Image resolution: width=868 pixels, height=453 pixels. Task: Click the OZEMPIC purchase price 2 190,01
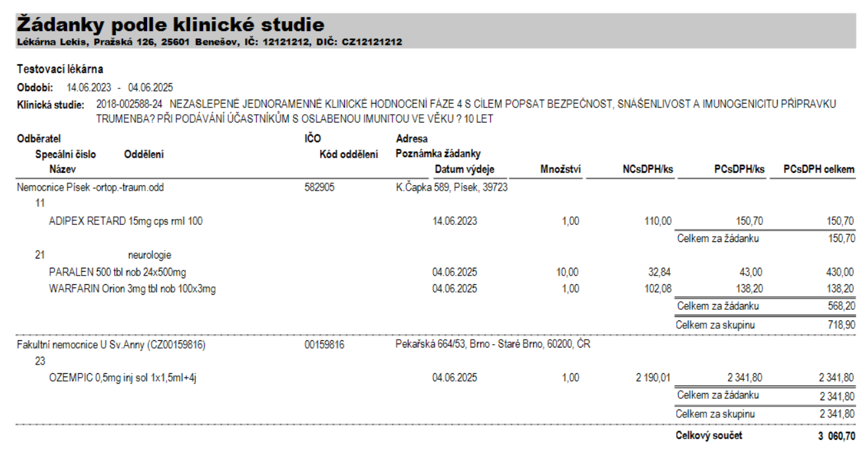pos(653,378)
